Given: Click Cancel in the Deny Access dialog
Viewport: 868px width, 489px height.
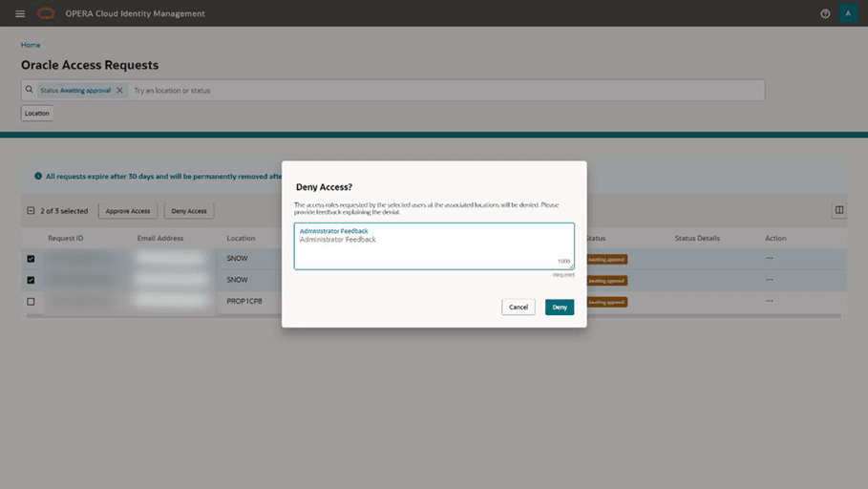Looking at the screenshot, I should (519, 307).
